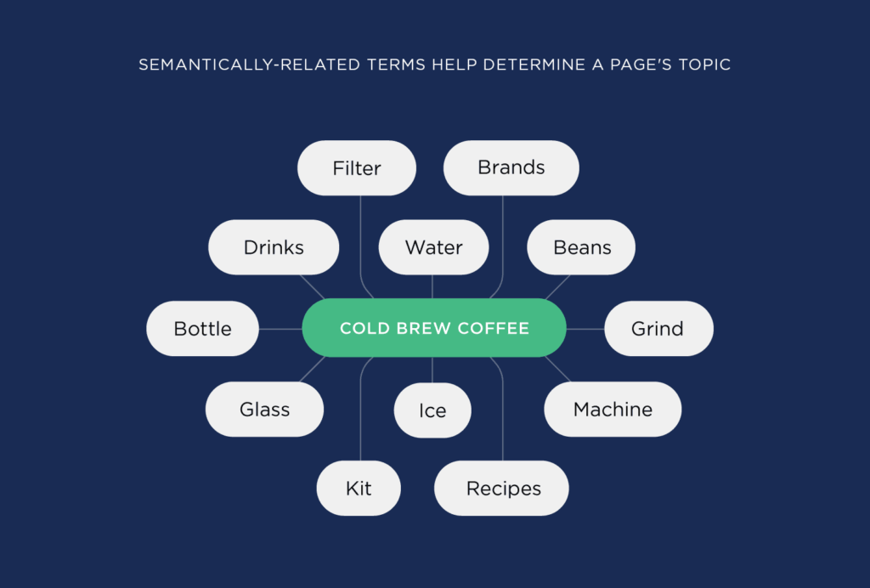Click the Beans term node
The width and height of the screenshot is (870, 588).
(582, 247)
